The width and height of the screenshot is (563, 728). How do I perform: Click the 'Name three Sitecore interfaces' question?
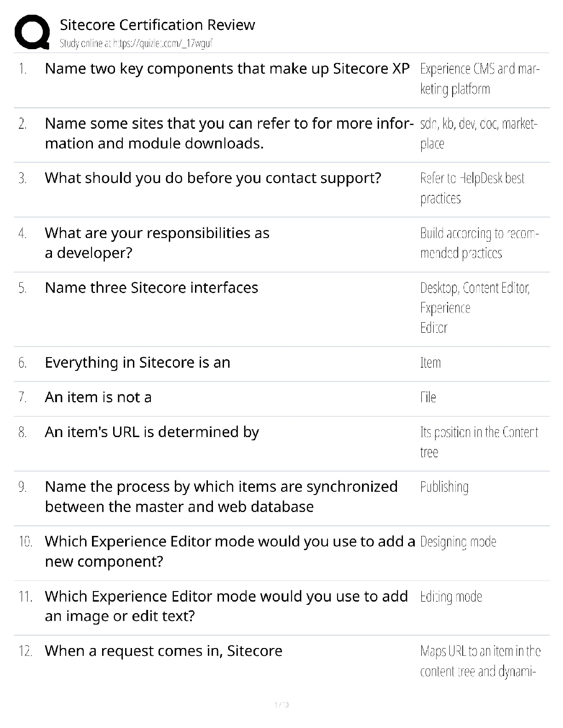point(151,288)
